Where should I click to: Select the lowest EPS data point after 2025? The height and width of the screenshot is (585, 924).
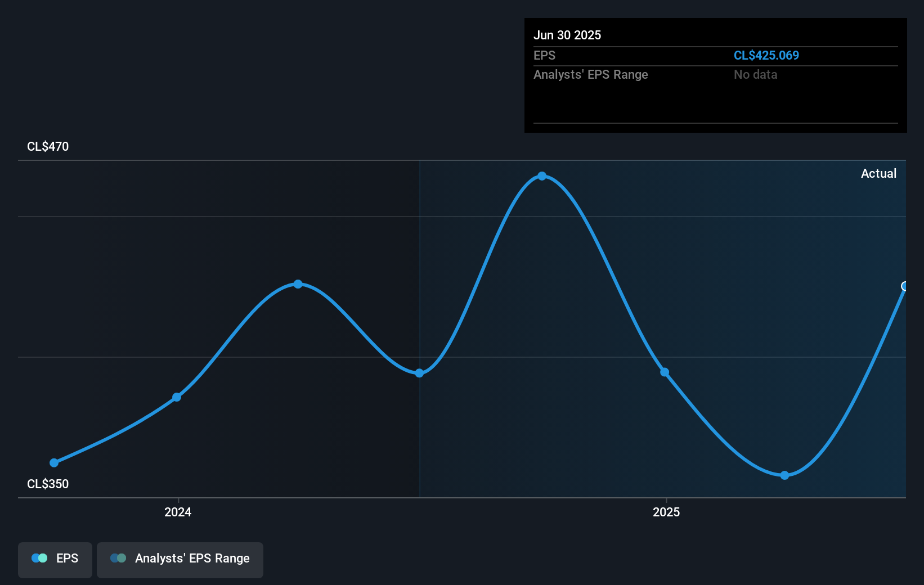[x=784, y=475]
